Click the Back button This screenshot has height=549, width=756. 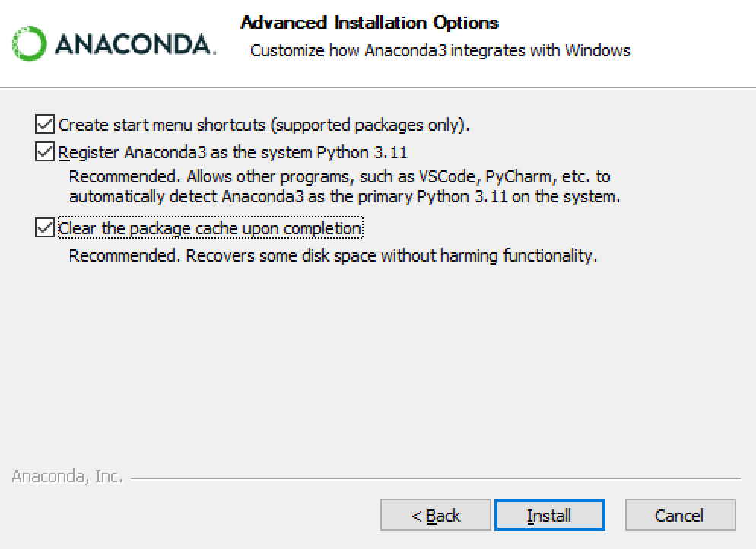(434, 515)
